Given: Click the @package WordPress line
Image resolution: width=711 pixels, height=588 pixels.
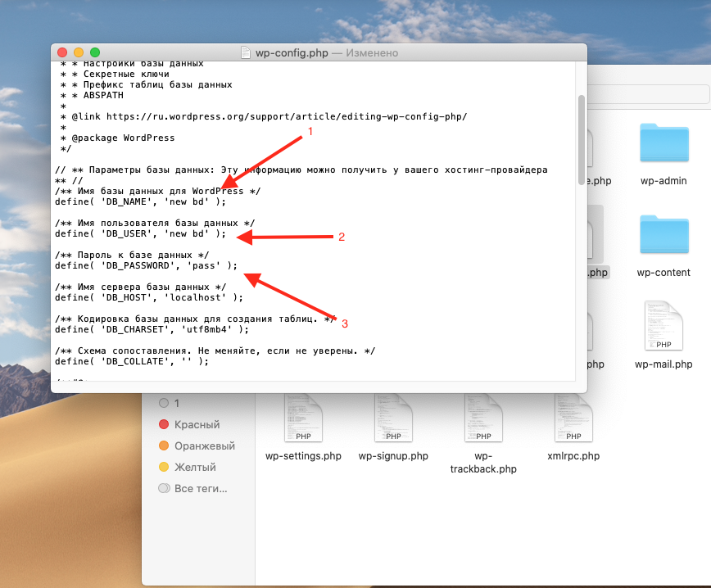Looking at the screenshot, I should point(118,138).
